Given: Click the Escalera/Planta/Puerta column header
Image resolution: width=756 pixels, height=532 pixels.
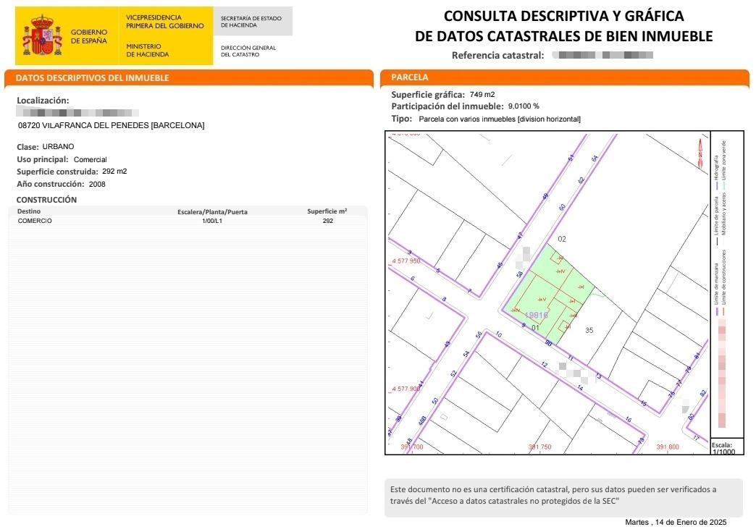Looking at the screenshot, I should tap(212, 212).
